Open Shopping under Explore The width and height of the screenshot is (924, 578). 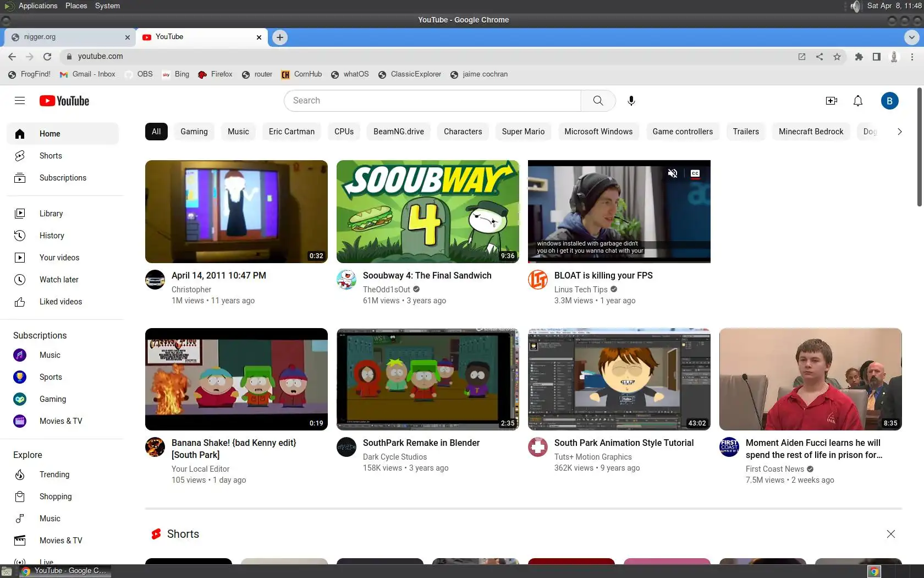coord(63,497)
